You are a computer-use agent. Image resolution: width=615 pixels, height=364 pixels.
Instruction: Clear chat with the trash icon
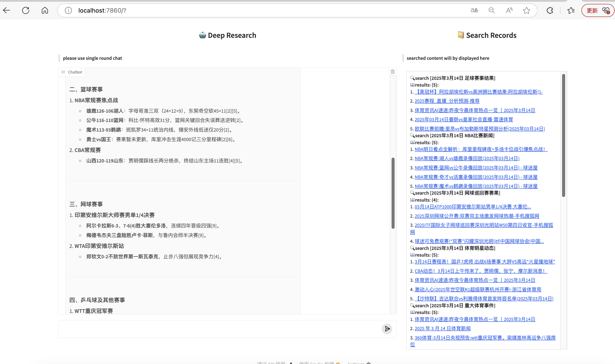click(392, 72)
